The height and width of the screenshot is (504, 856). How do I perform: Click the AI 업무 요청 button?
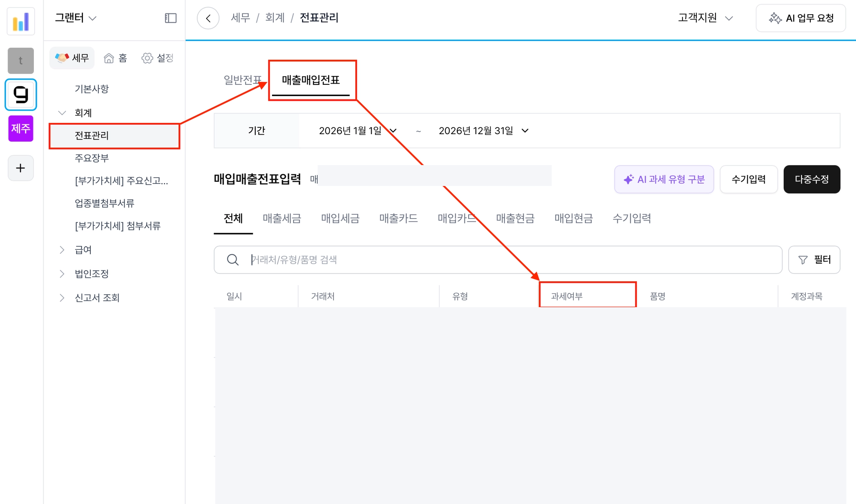(x=801, y=18)
